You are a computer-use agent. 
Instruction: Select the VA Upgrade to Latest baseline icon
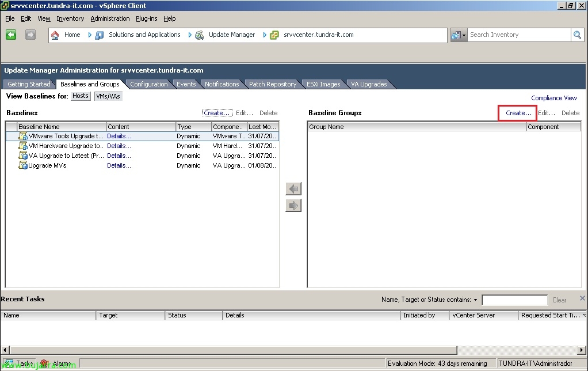click(23, 156)
